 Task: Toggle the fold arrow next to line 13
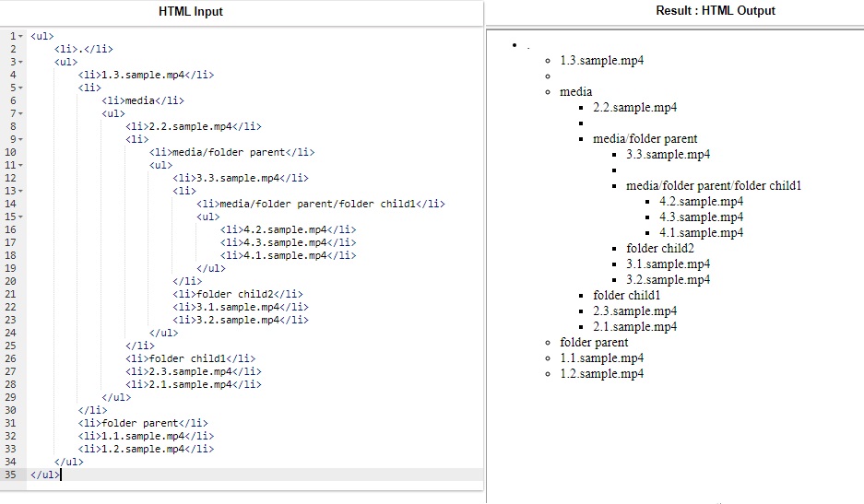[20, 191]
